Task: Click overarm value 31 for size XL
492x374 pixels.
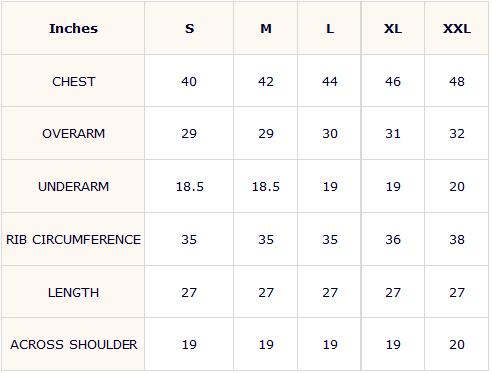Action: (393, 134)
